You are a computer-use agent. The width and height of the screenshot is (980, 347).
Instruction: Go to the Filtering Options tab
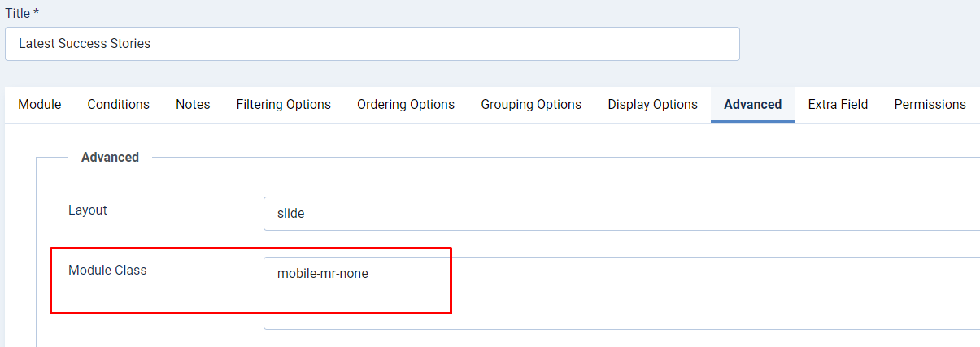284,105
